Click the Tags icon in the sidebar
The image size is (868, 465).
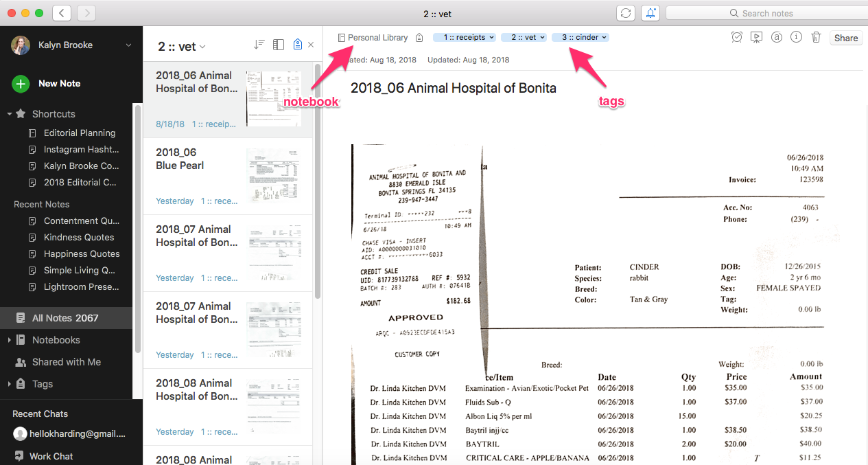(x=21, y=384)
